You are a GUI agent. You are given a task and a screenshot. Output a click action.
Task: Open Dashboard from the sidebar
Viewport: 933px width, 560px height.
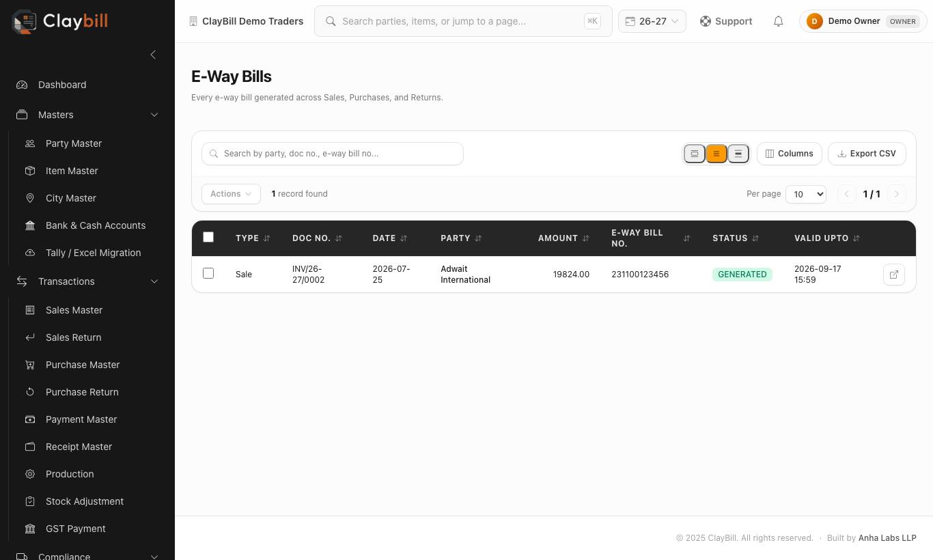tap(87, 85)
